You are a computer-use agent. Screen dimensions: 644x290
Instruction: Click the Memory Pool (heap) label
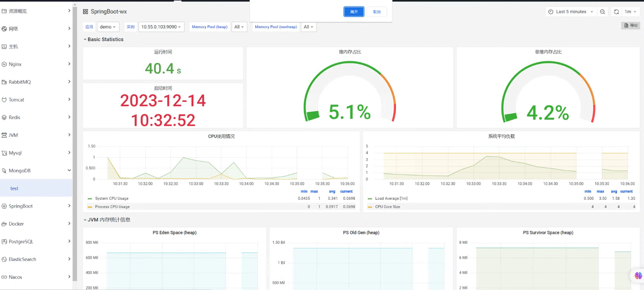(210, 27)
